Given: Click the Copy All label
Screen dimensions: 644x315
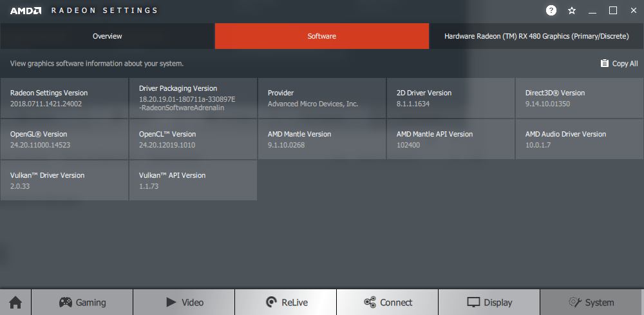Looking at the screenshot, I should point(625,64).
